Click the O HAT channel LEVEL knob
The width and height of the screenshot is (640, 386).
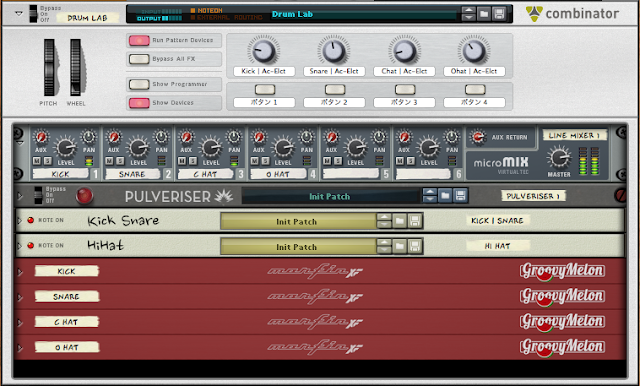(x=283, y=148)
